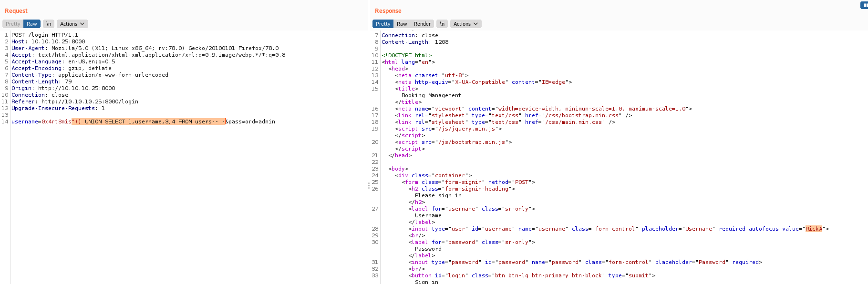Click the viewport meta tag line
868x284 pixels.
(544, 109)
